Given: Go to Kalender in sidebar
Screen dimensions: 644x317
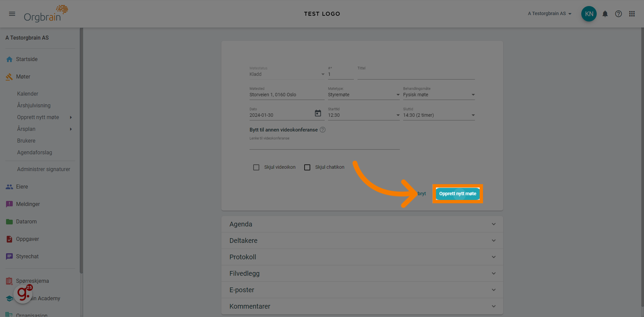Looking at the screenshot, I should [28, 94].
